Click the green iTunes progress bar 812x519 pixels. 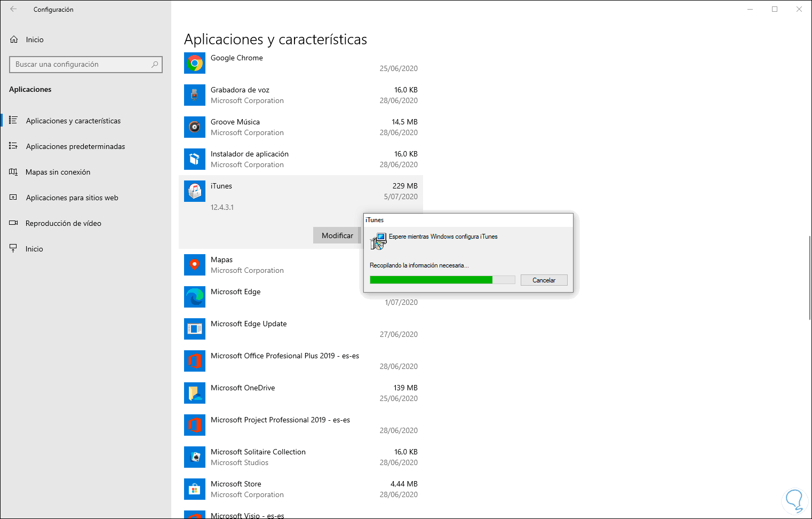(442, 280)
